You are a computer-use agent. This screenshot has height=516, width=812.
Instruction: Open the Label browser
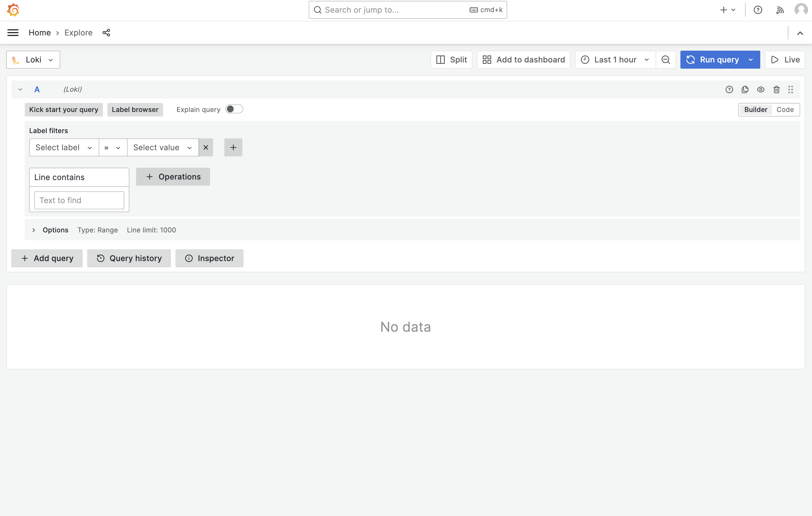[x=135, y=110]
